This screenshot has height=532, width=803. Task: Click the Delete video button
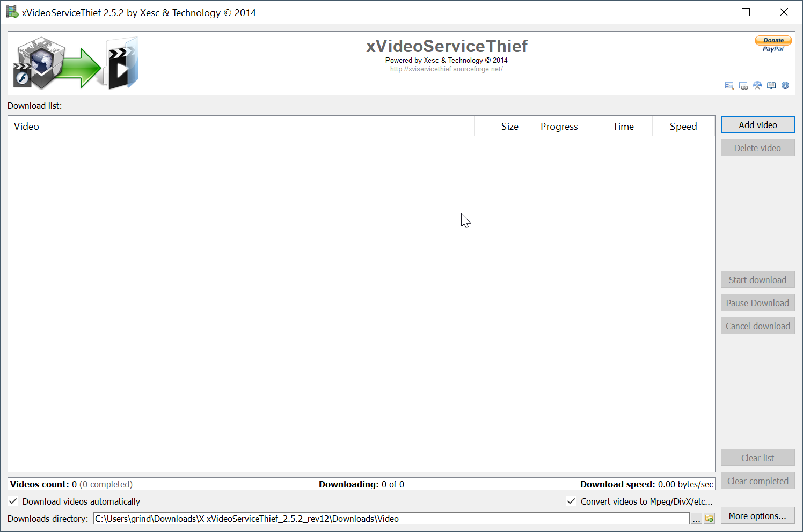click(757, 148)
